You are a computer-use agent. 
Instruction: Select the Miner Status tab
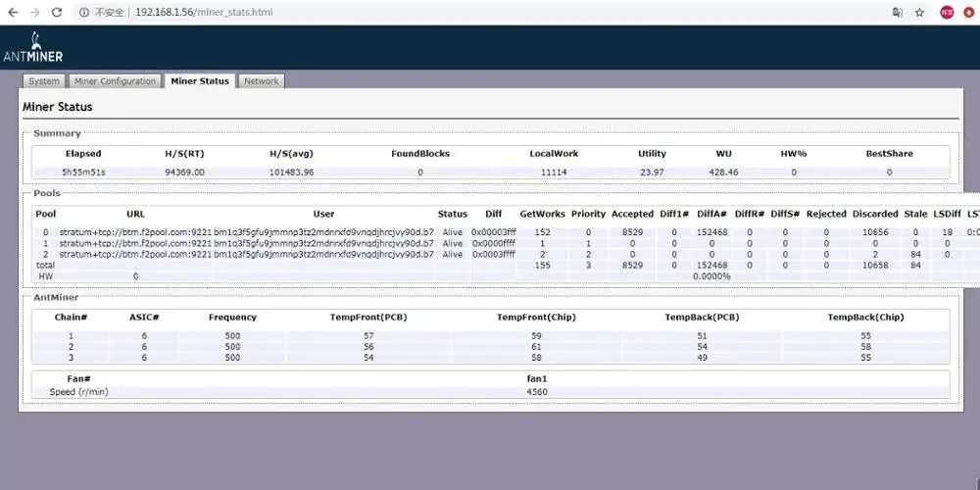[x=200, y=81]
